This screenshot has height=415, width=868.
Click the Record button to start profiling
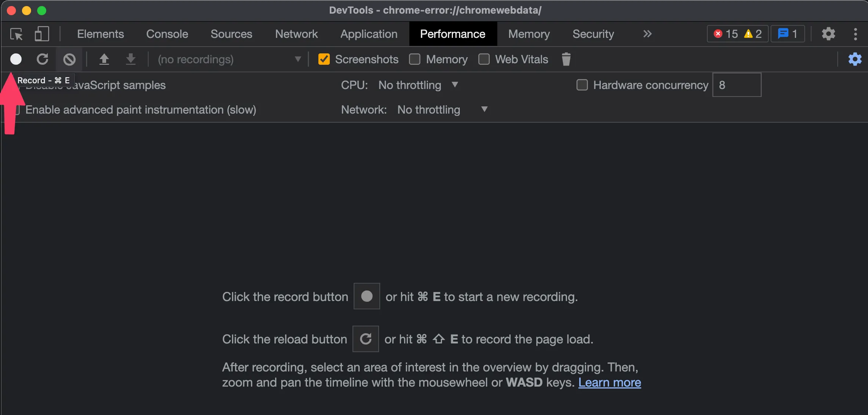(16, 59)
